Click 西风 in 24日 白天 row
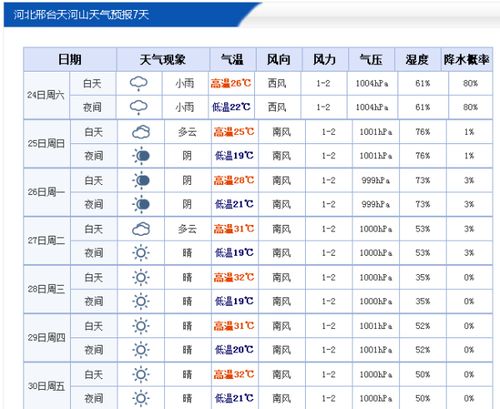The image size is (500, 409). [277, 83]
